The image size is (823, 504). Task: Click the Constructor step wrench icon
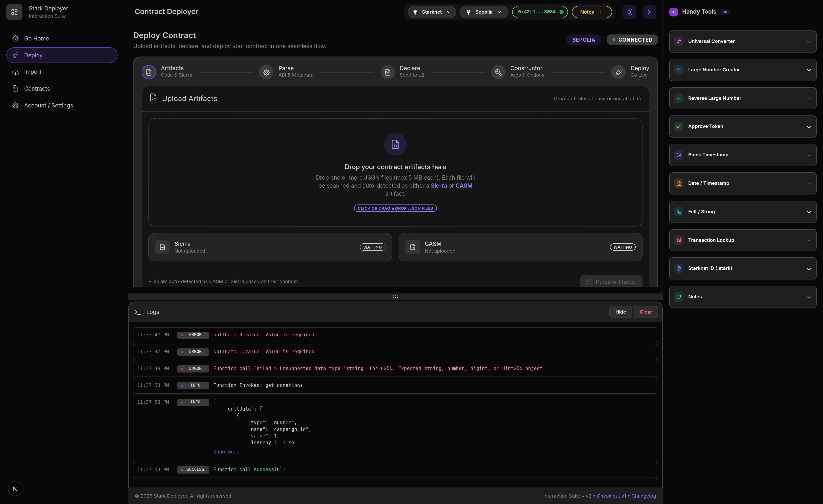498,72
